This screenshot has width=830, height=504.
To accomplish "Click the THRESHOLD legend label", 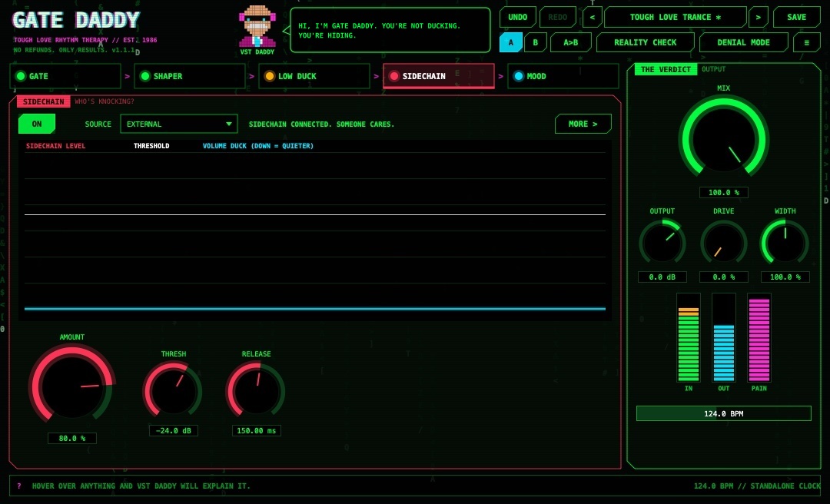I will click(151, 146).
